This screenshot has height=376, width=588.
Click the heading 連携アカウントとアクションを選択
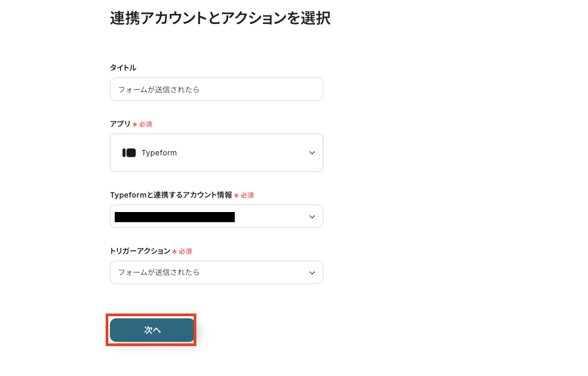pyautogui.click(x=220, y=19)
